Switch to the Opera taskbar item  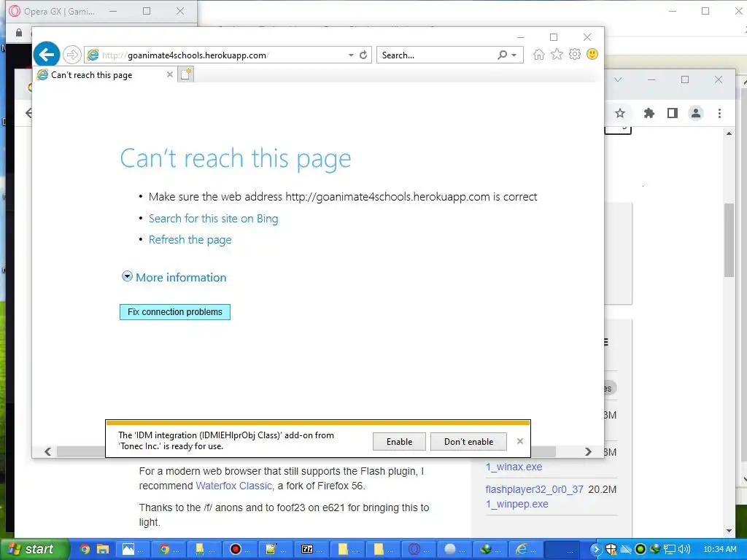pos(418,550)
